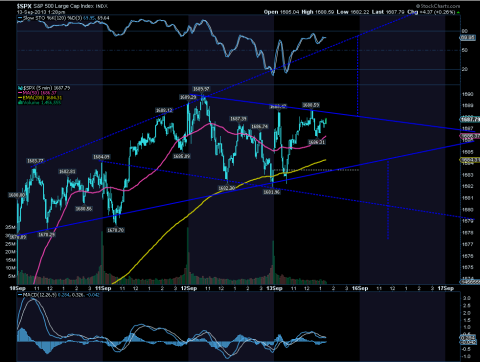Click the 1678.70 low price annotation

tap(115, 230)
